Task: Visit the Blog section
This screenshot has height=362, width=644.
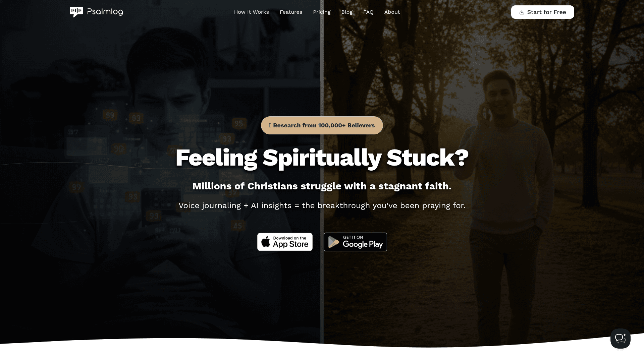Action: pos(347,12)
